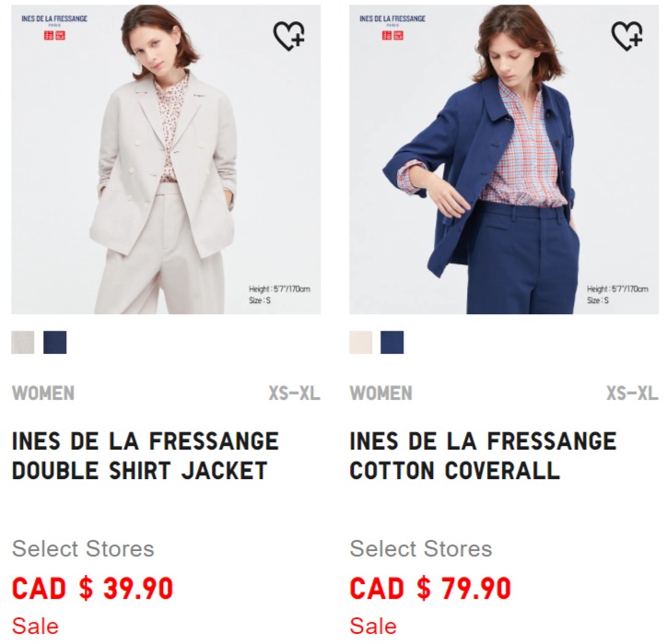Add Cotton Coverall to wishlist
Screen dimensions: 667x644
(627, 36)
